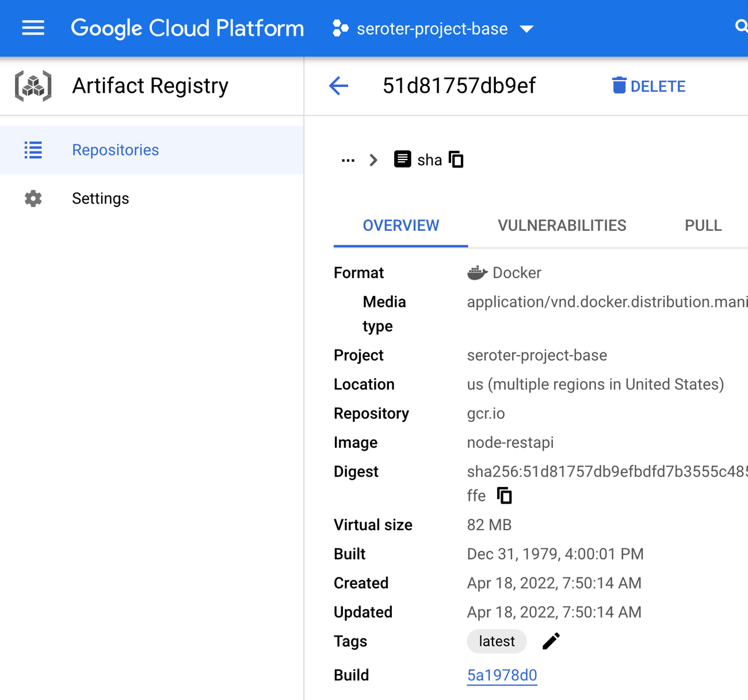Click the breadcrumb chevron before sha

pos(373,160)
